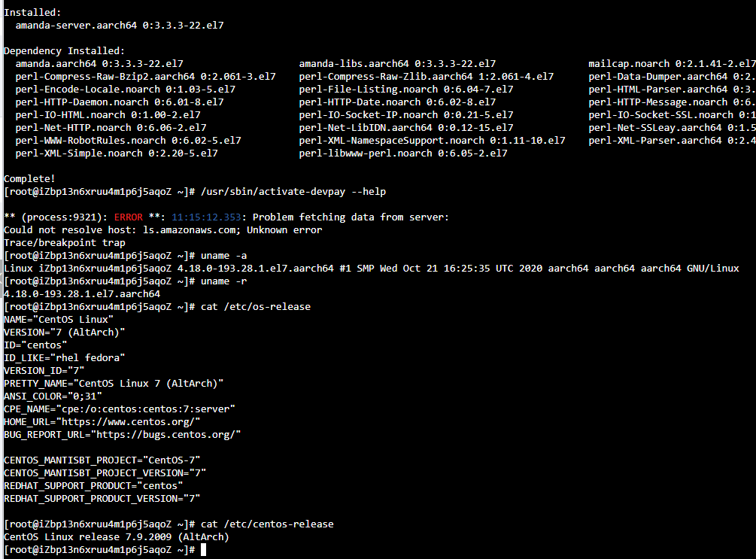The width and height of the screenshot is (756, 559).
Task: Click the mailcap.noarch package entry
Action: click(672, 63)
